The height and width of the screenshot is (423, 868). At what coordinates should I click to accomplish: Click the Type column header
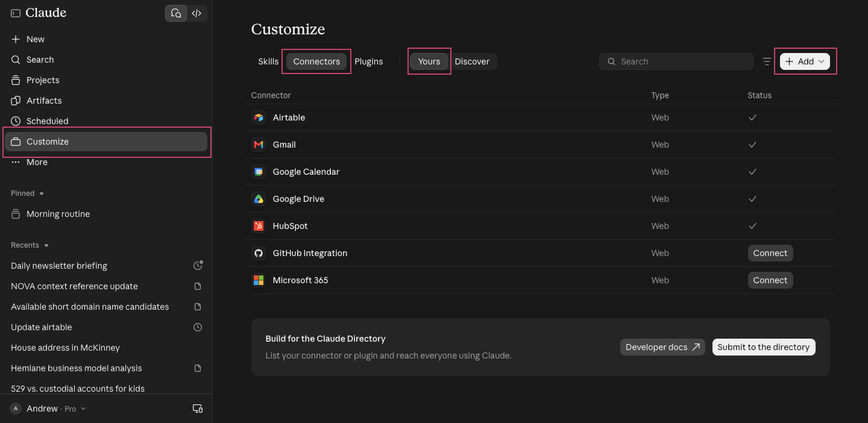[660, 95]
